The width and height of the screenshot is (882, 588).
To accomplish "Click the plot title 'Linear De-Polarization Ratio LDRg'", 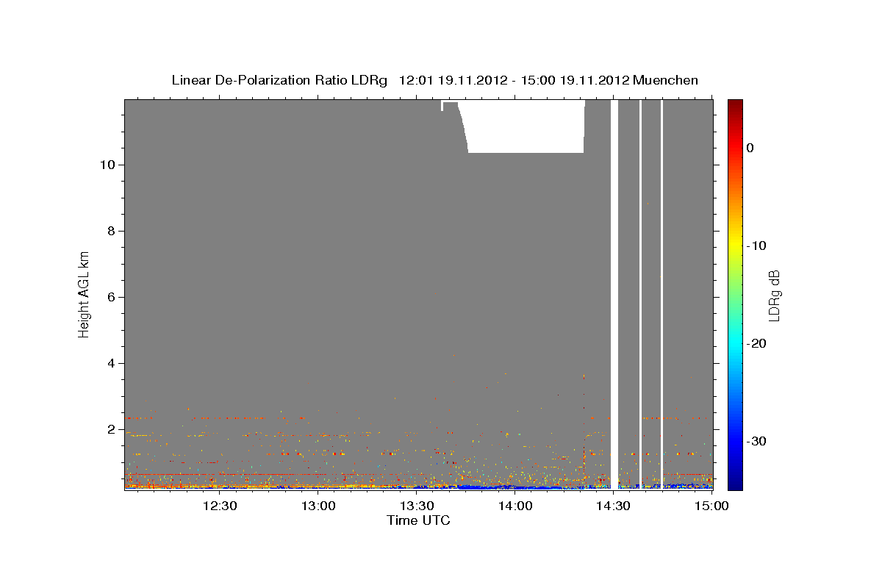I will point(279,80).
